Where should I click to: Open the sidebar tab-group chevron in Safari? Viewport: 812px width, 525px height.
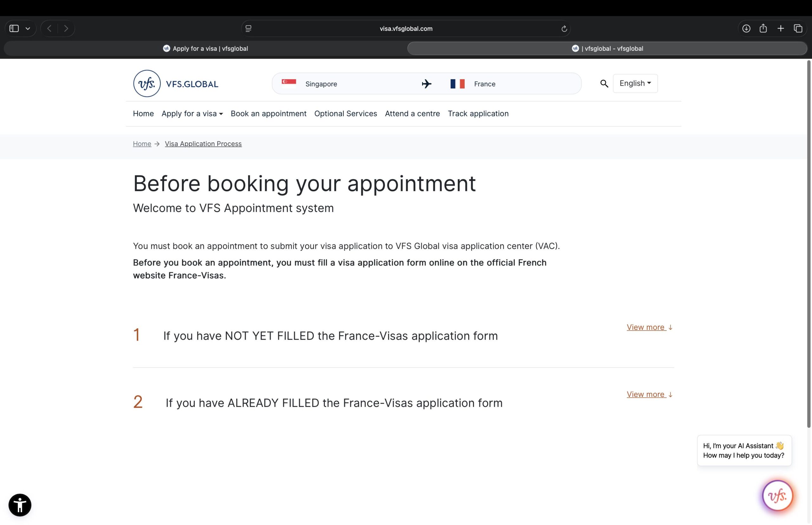[x=28, y=28]
